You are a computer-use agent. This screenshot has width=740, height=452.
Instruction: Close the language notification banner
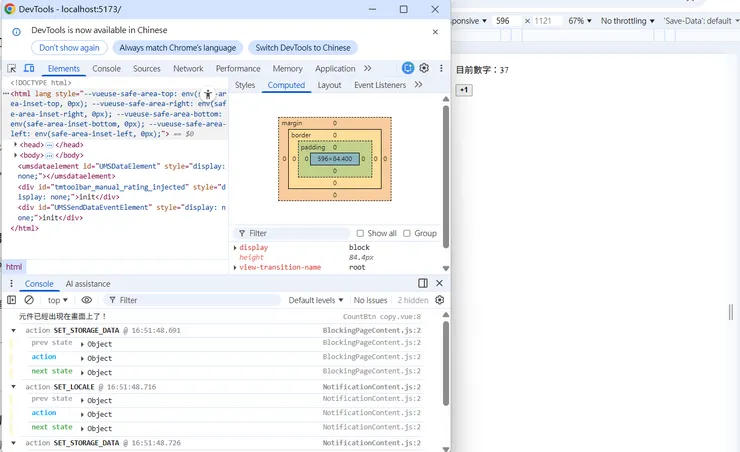tap(435, 31)
